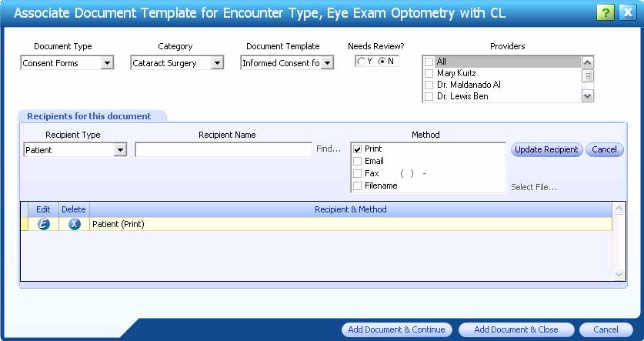
Task: Expand the Category dropdown
Action: (x=217, y=63)
